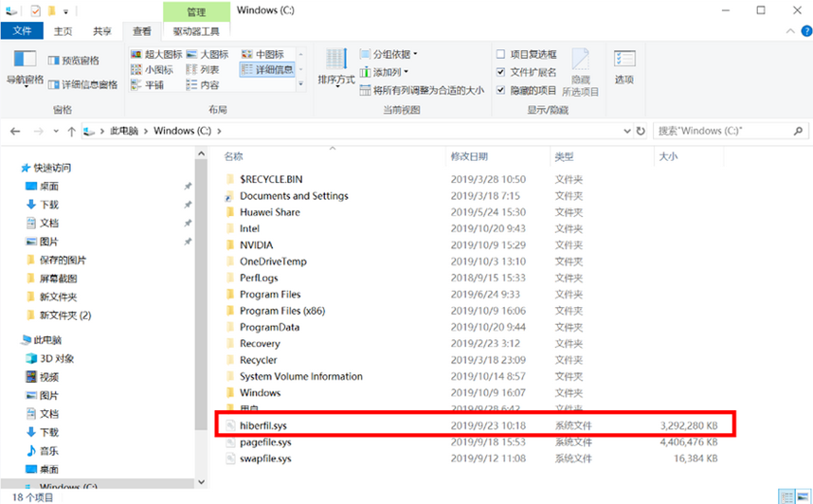The width and height of the screenshot is (813, 504).
Task: Switch to the 主页 ribbon tab
Action: 63,31
